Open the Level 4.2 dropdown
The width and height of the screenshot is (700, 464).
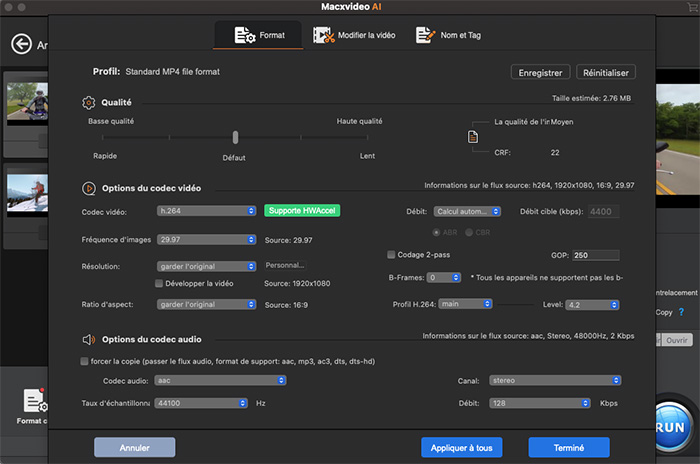tap(592, 305)
